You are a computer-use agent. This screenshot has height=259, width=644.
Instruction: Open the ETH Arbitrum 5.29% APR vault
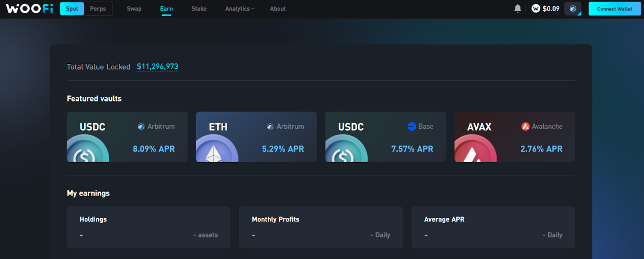point(256,137)
